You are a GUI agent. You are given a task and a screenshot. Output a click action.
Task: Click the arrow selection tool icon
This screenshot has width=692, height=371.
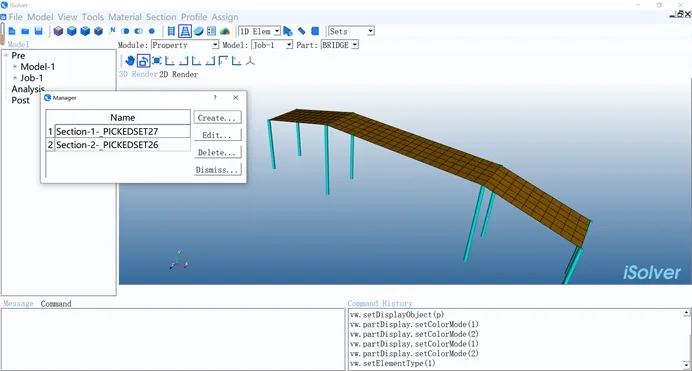[x=288, y=31]
